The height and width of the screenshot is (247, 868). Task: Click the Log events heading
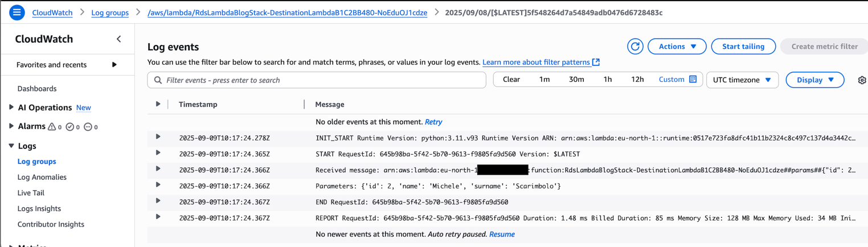[x=173, y=47]
